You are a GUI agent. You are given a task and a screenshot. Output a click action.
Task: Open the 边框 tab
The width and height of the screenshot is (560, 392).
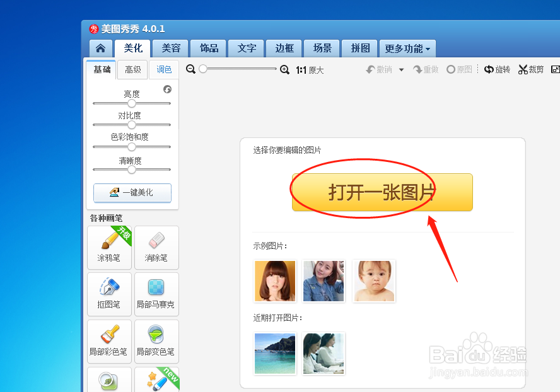tap(284, 48)
